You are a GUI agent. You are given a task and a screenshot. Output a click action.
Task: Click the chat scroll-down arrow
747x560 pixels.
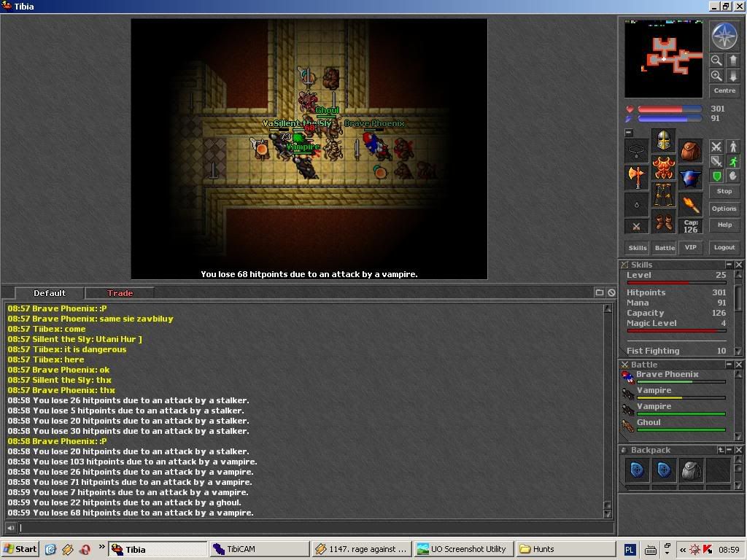[x=608, y=514]
